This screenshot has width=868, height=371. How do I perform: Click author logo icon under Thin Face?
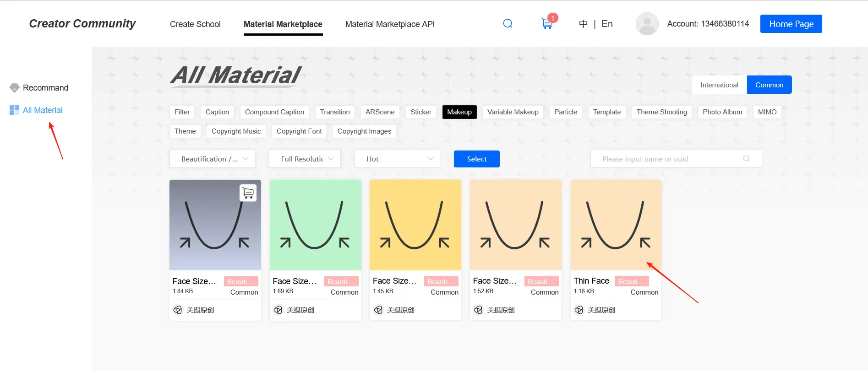tap(579, 310)
